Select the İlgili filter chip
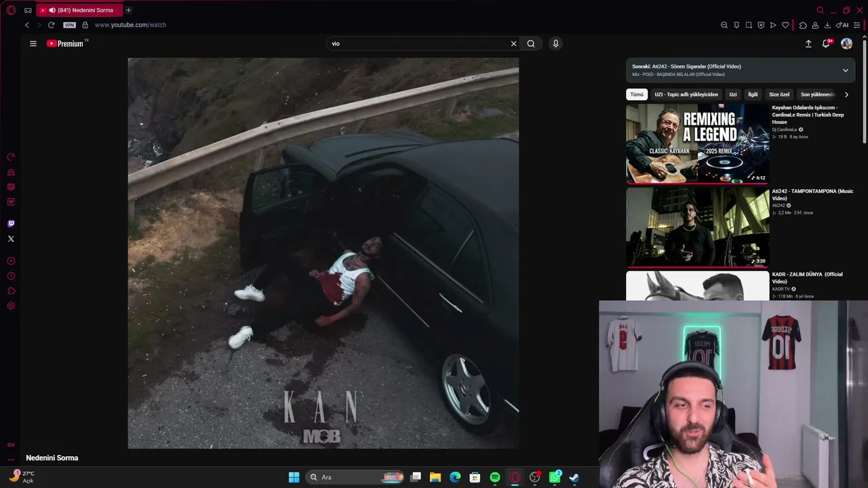 point(753,95)
